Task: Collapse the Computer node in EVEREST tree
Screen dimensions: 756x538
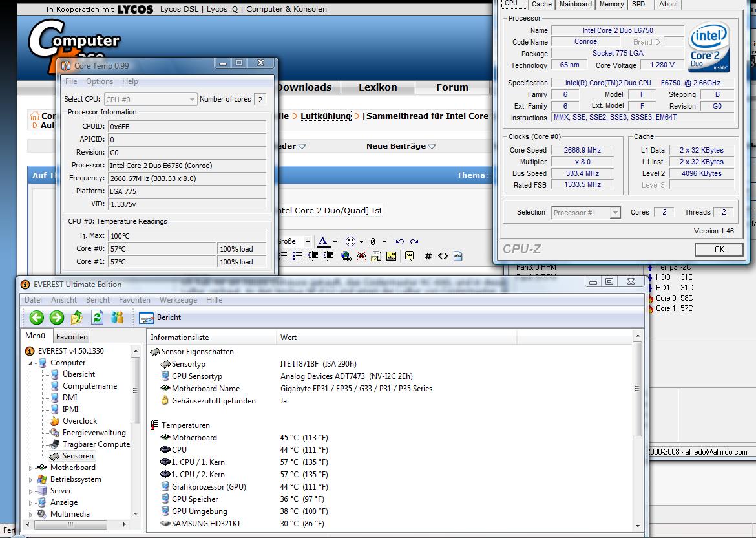Action: [x=30, y=363]
